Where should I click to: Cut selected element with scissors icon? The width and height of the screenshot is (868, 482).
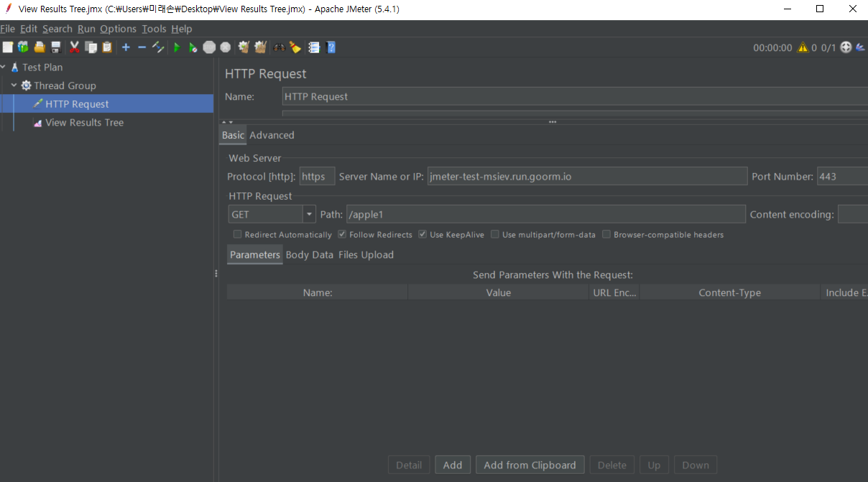[x=74, y=47]
